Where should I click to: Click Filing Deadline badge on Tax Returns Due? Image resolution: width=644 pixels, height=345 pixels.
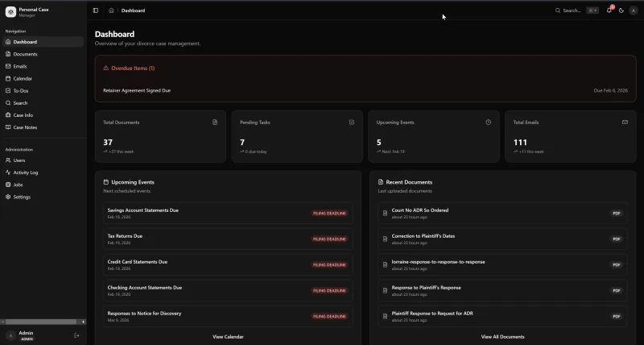coord(329,239)
